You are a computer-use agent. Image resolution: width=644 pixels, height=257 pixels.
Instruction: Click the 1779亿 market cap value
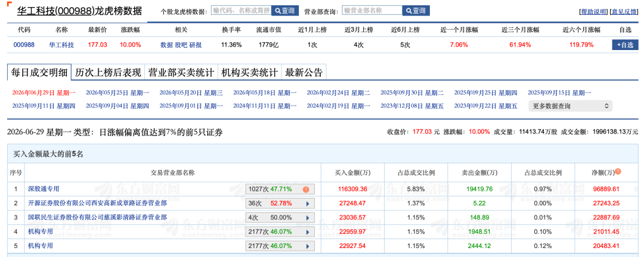[x=268, y=45]
